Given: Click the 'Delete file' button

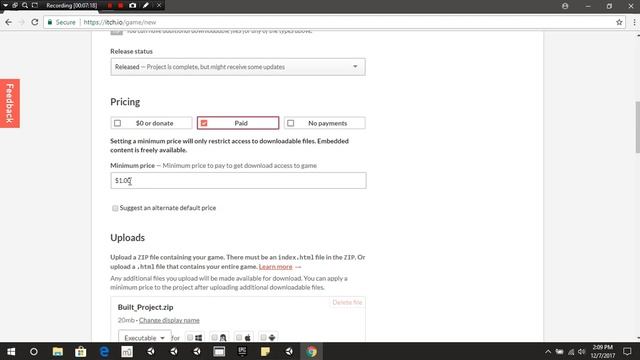Looking at the screenshot, I should click(x=347, y=302).
